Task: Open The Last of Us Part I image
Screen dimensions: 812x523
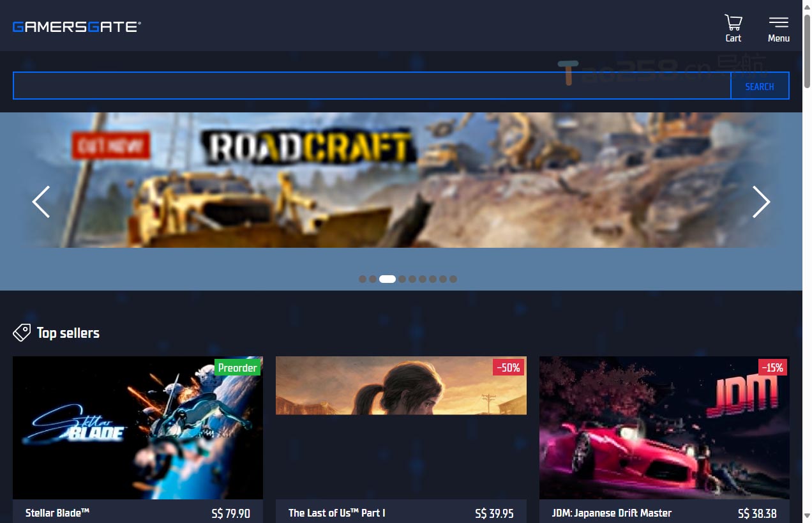Action: [401, 386]
